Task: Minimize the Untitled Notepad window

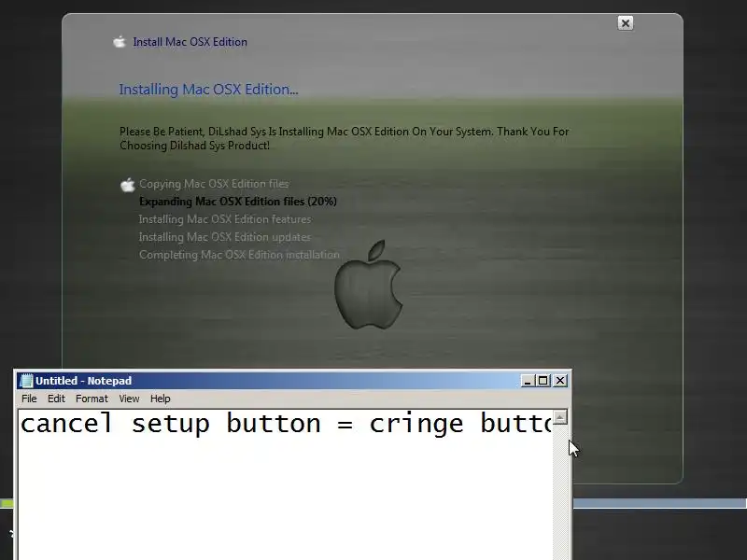Action: pos(527,381)
